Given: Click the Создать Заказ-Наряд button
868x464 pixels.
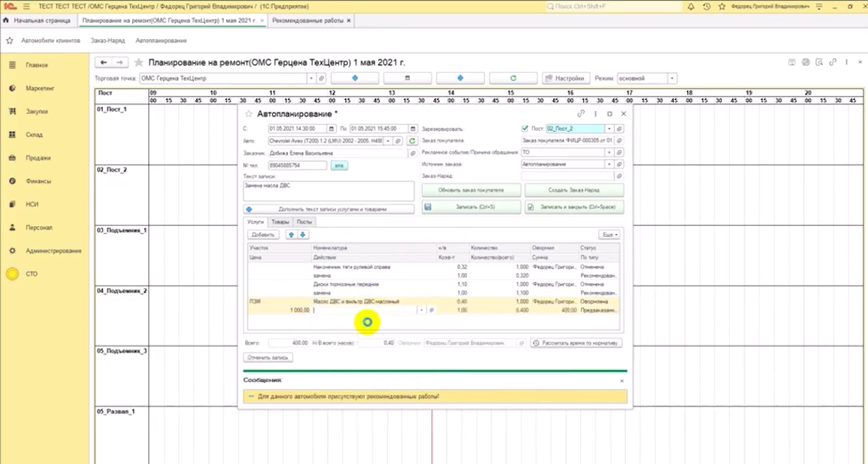Looking at the screenshot, I should pos(574,190).
